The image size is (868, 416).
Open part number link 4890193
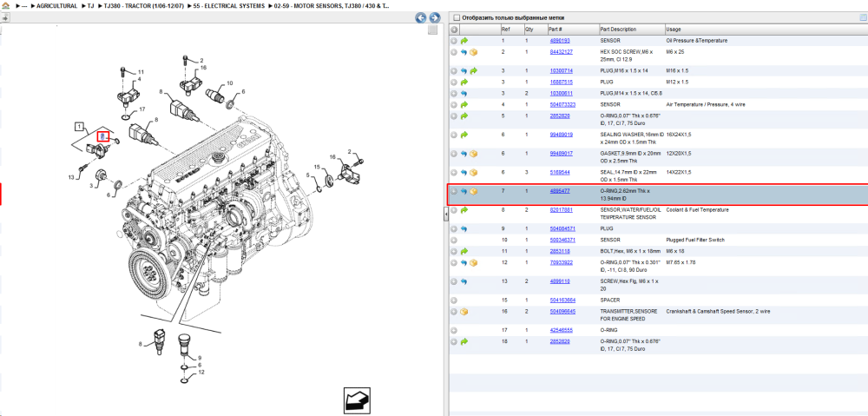pos(560,41)
